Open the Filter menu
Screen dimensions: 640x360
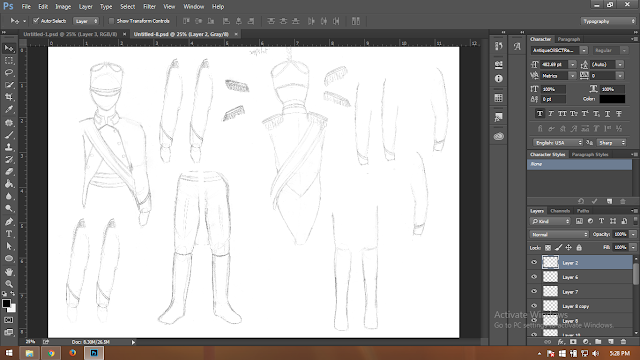click(149, 7)
